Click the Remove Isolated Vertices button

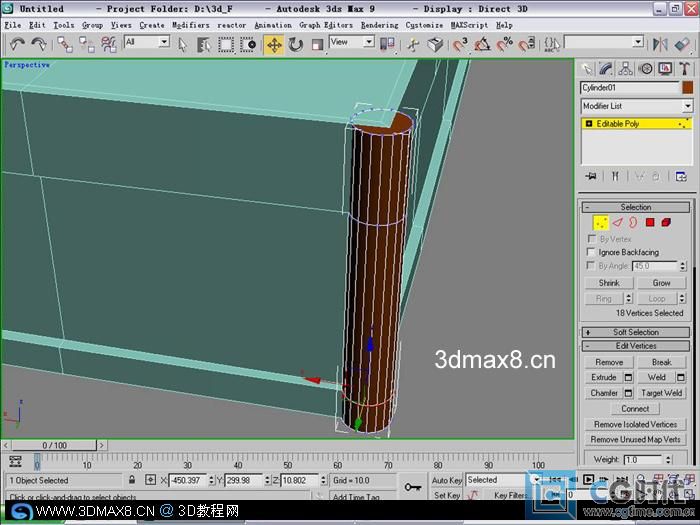[x=635, y=424]
